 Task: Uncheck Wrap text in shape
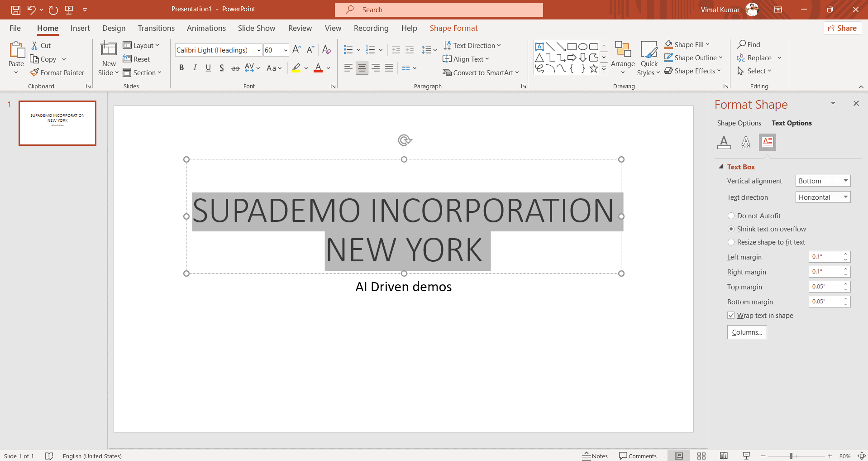[731, 316]
